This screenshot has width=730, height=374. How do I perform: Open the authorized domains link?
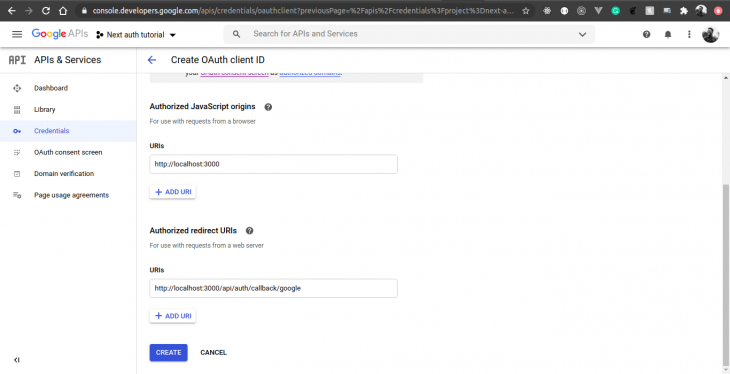tap(311, 73)
